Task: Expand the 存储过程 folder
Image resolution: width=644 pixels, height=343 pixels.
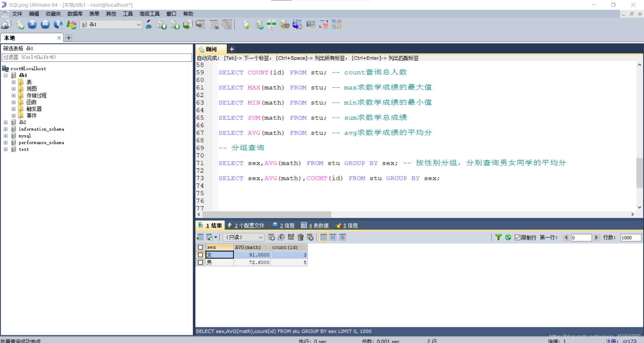Action: point(14,95)
